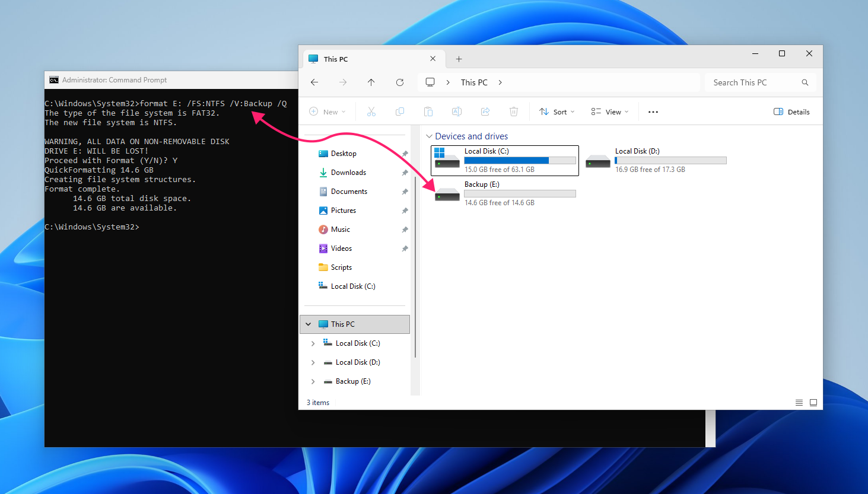868x494 pixels.
Task: Open the Sort dropdown menu
Action: click(x=557, y=111)
